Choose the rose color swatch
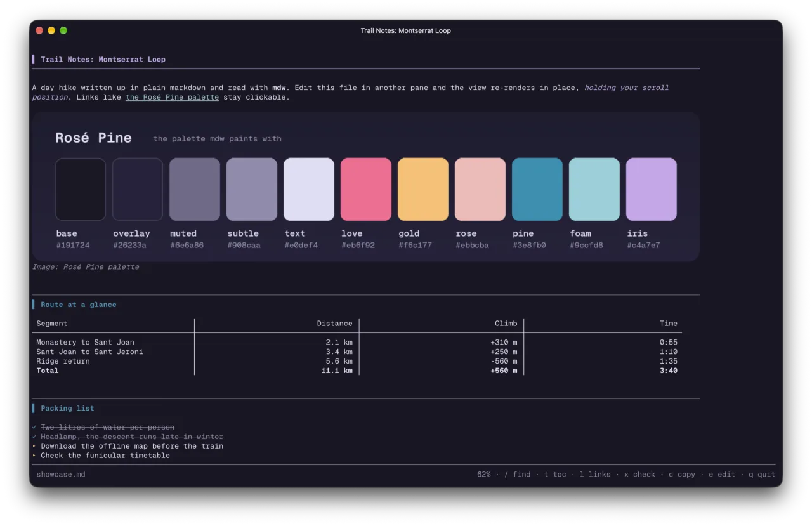 point(480,189)
